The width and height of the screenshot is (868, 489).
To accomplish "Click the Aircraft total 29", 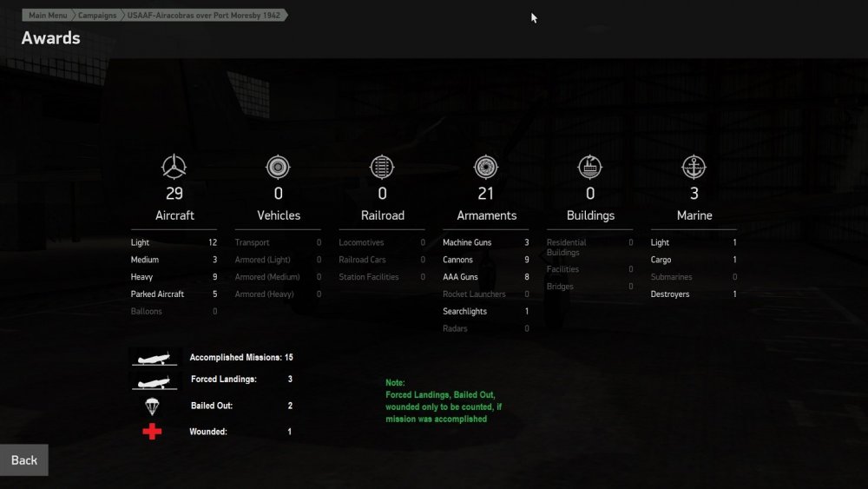I will [x=174, y=194].
